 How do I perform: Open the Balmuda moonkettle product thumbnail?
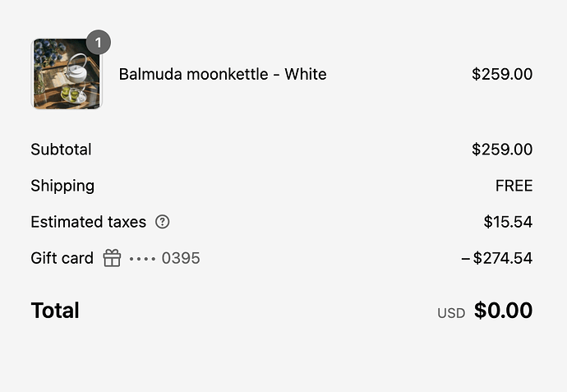(x=67, y=74)
